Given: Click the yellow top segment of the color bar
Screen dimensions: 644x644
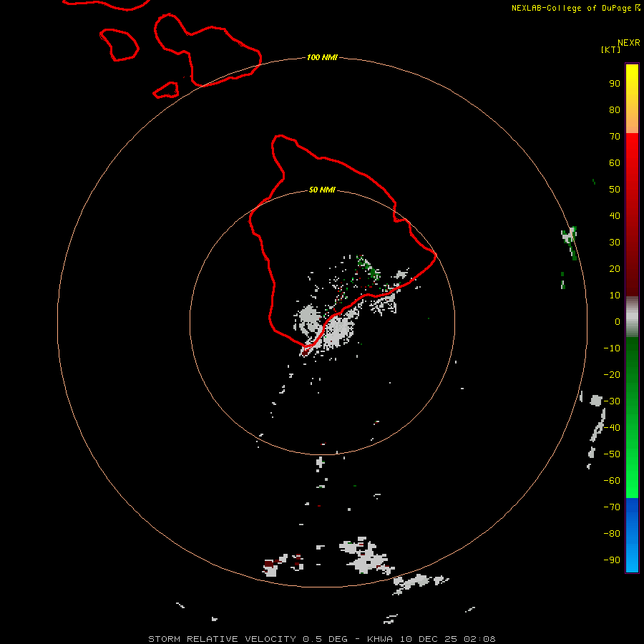Looking at the screenshot, I should click(x=632, y=99).
